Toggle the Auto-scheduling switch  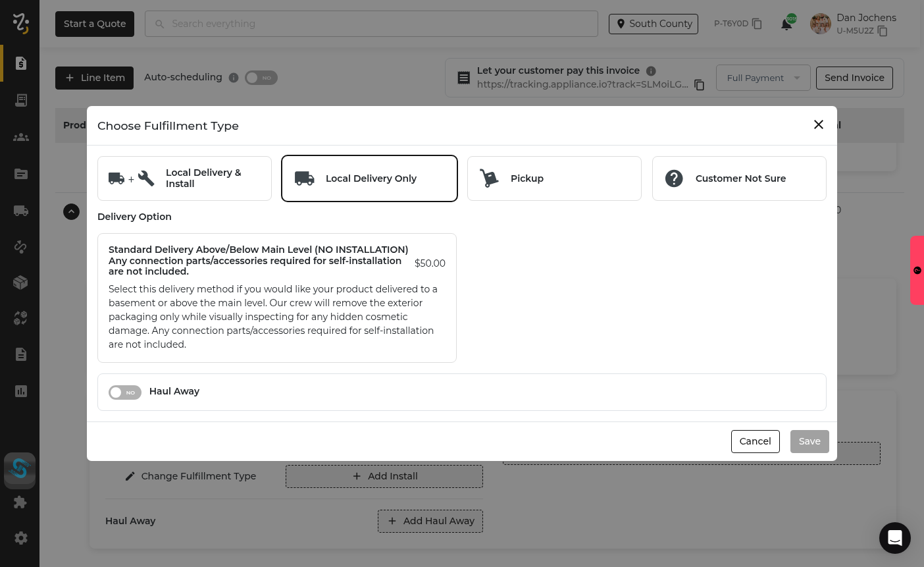[261, 78]
